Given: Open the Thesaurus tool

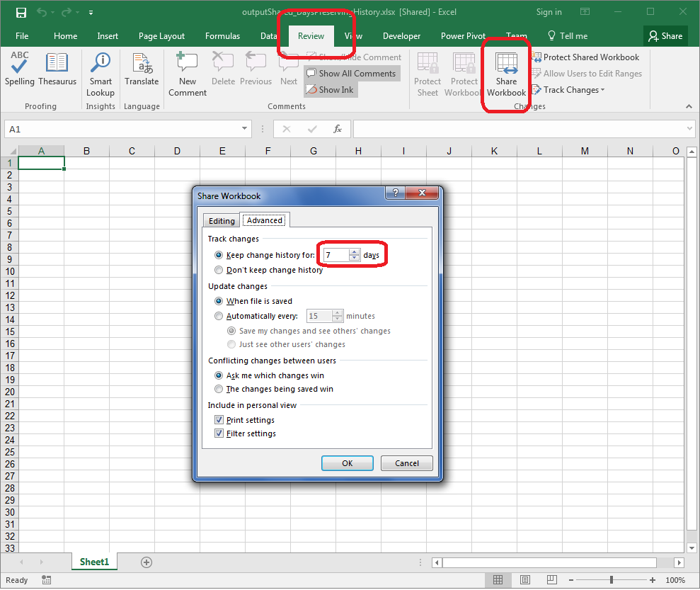Looking at the screenshot, I should pos(57,69).
